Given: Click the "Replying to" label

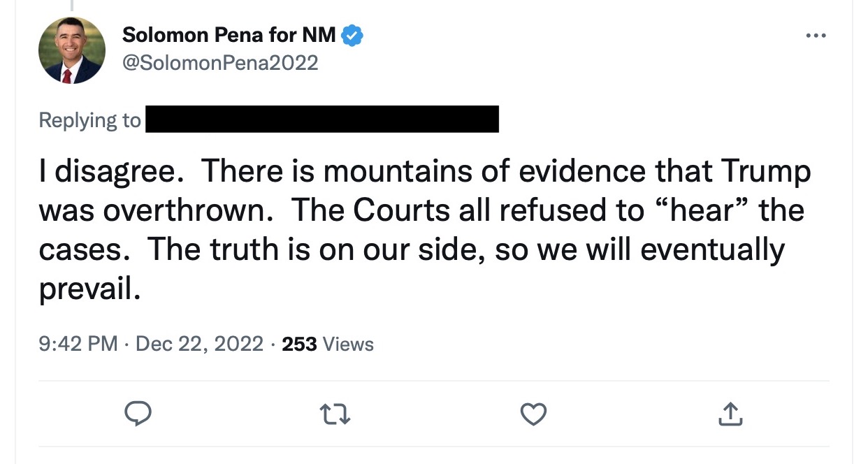Looking at the screenshot, I should point(89,120).
